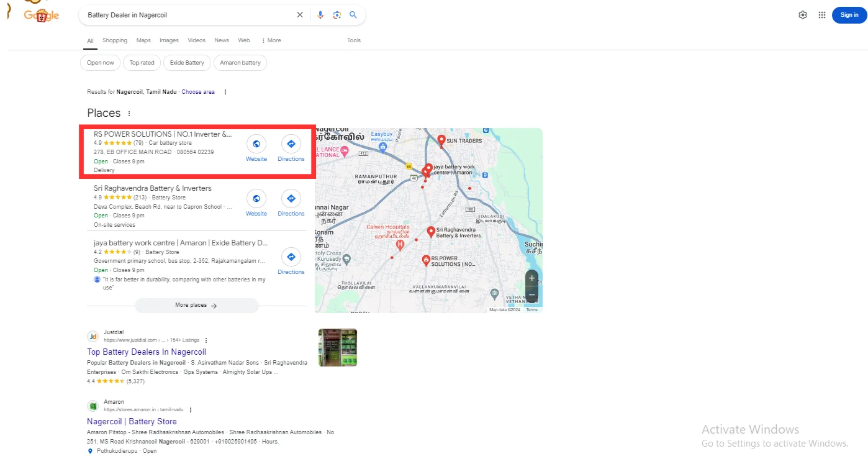Start voice search with the microphone icon
The height and width of the screenshot is (469, 868).
(320, 15)
